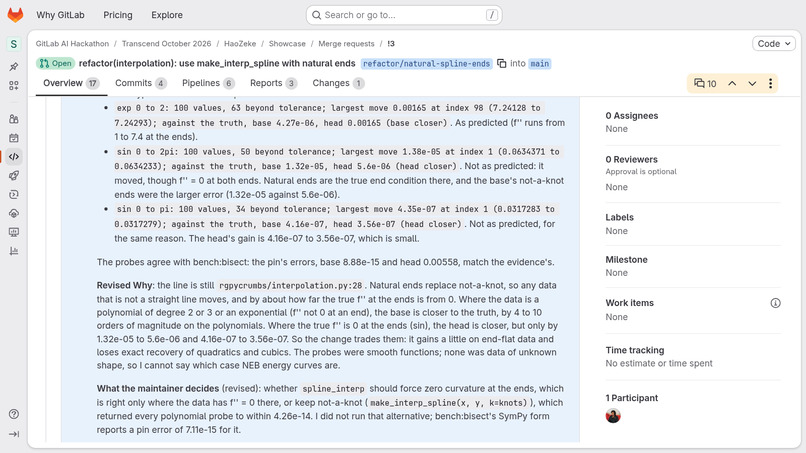Switch to the Commits tab
This screenshot has height=453, width=806.
(x=140, y=83)
